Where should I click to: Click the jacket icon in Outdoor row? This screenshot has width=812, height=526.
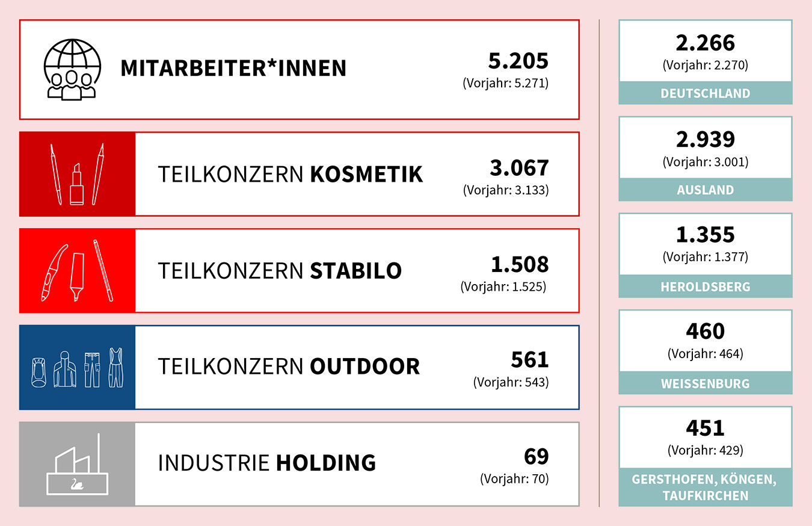(64, 368)
